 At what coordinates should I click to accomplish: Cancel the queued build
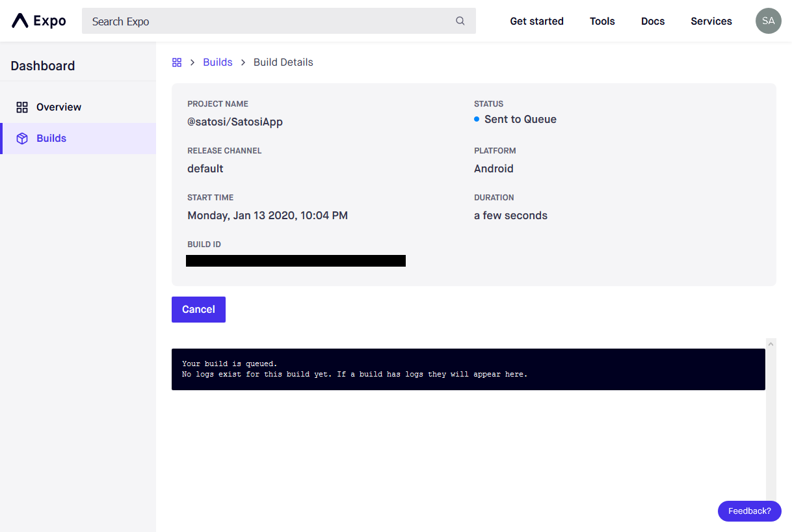pyautogui.click(x=198, y=310)
